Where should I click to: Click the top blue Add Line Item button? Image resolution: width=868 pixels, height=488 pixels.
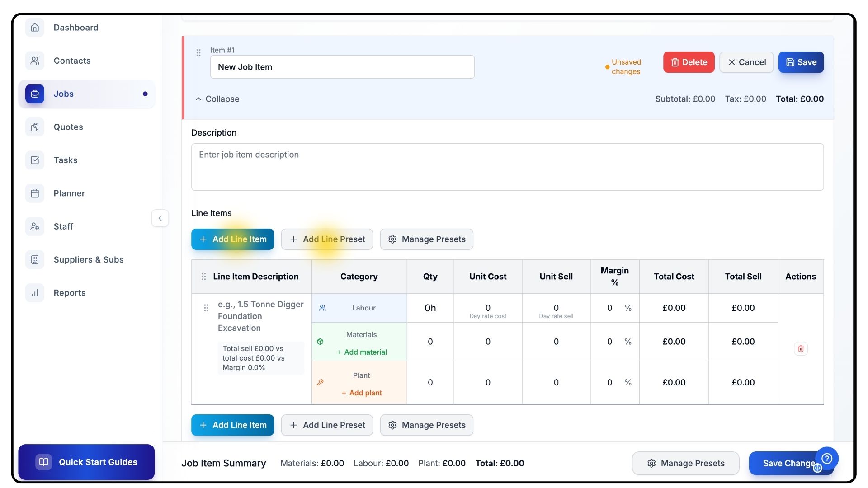(x=232, y=239)
